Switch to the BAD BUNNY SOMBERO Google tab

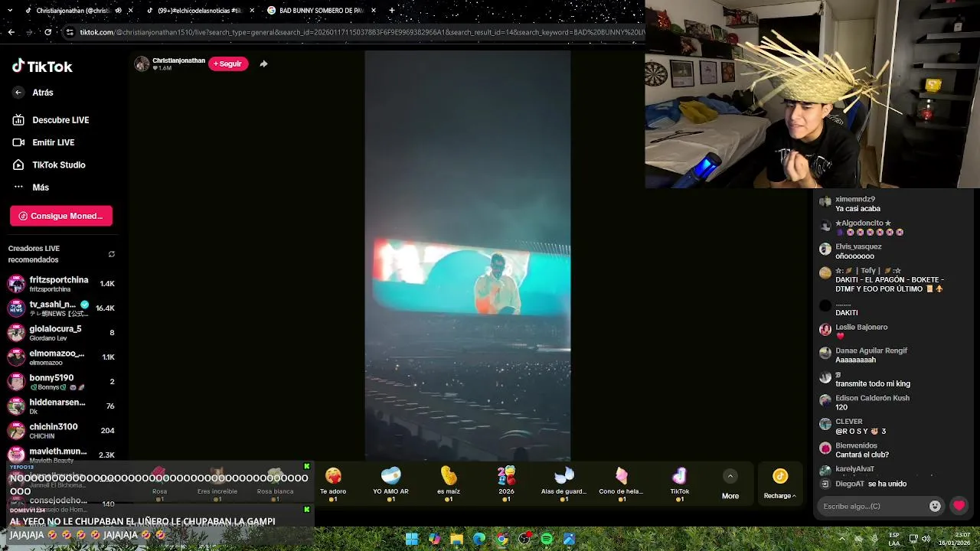coord(320,11)
